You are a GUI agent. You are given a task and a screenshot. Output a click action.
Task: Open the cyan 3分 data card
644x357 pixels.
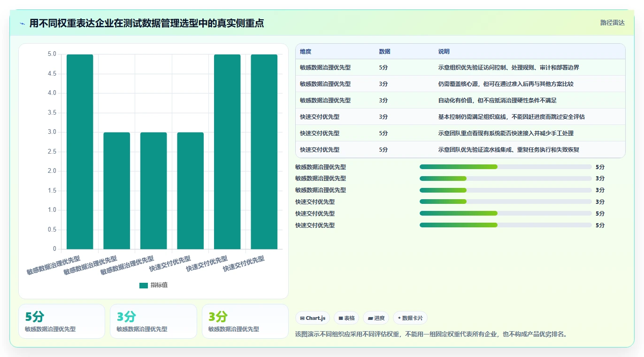(153, 321)
